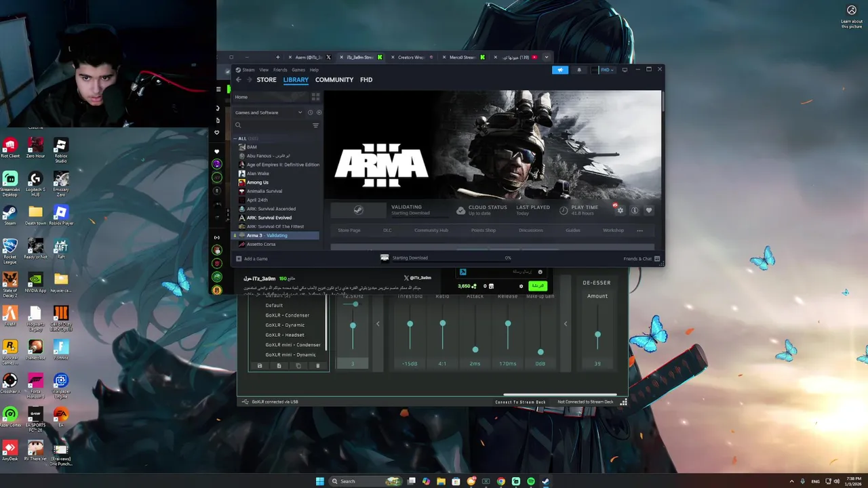Click Connect To Stream Deck button

tap(520, 402)
